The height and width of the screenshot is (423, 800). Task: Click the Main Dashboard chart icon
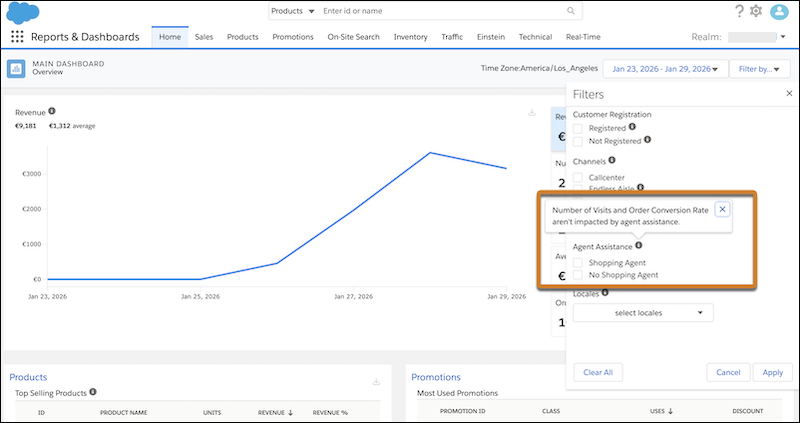click(16, 68)
